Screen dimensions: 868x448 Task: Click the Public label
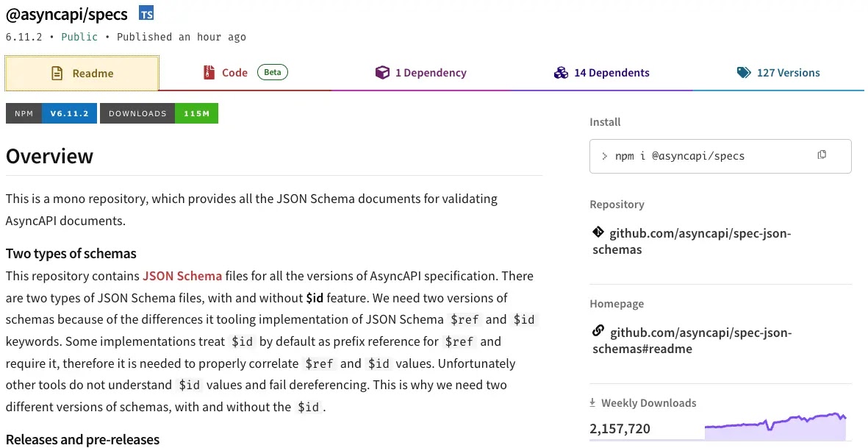79,37
